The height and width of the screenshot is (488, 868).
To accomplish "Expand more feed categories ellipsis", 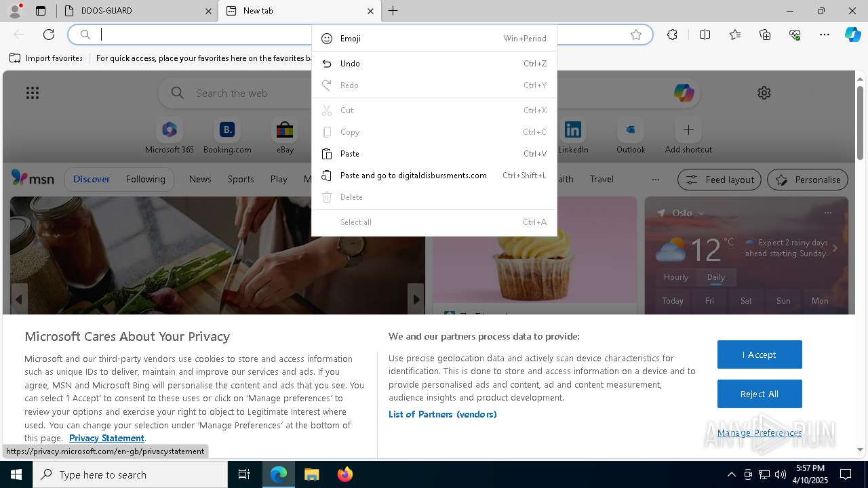I will [655, 179].
